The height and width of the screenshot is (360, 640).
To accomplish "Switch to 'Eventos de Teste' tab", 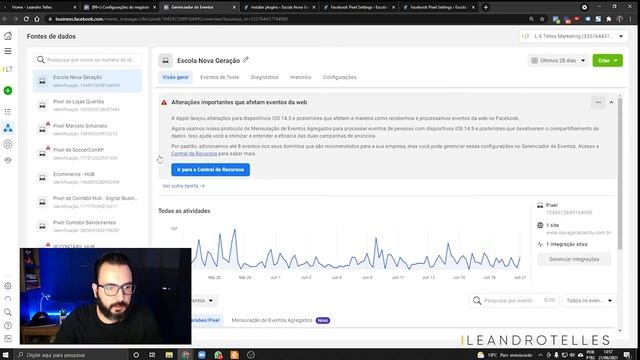I will 220,77.
